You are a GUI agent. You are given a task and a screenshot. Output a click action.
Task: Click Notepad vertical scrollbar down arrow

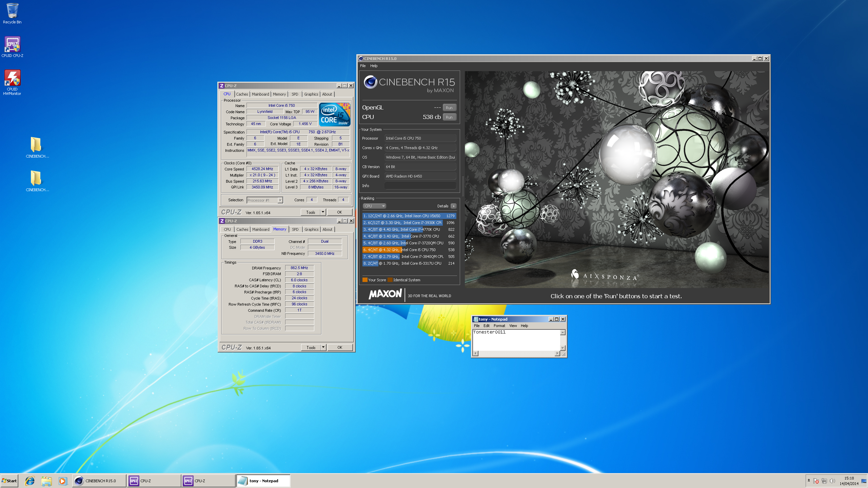click(563, 348)
